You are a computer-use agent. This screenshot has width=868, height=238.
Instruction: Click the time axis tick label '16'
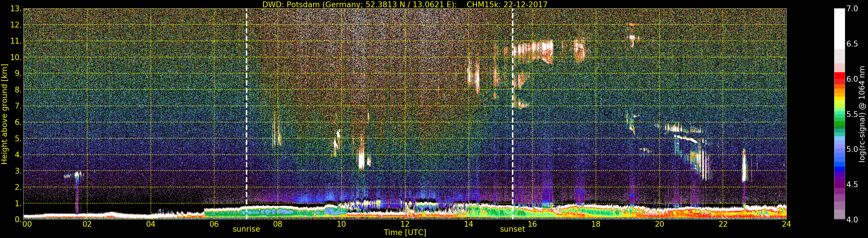(x=532, y=224)
